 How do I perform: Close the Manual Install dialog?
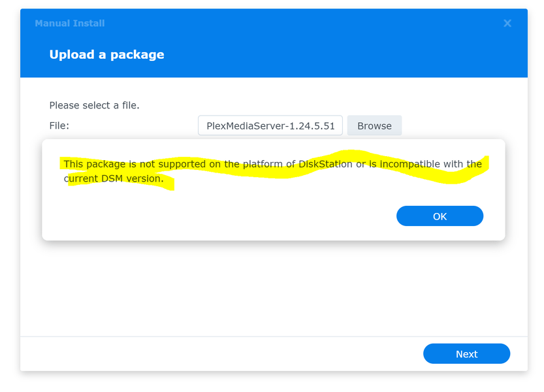pyautogui.click(x=507, y=24)
